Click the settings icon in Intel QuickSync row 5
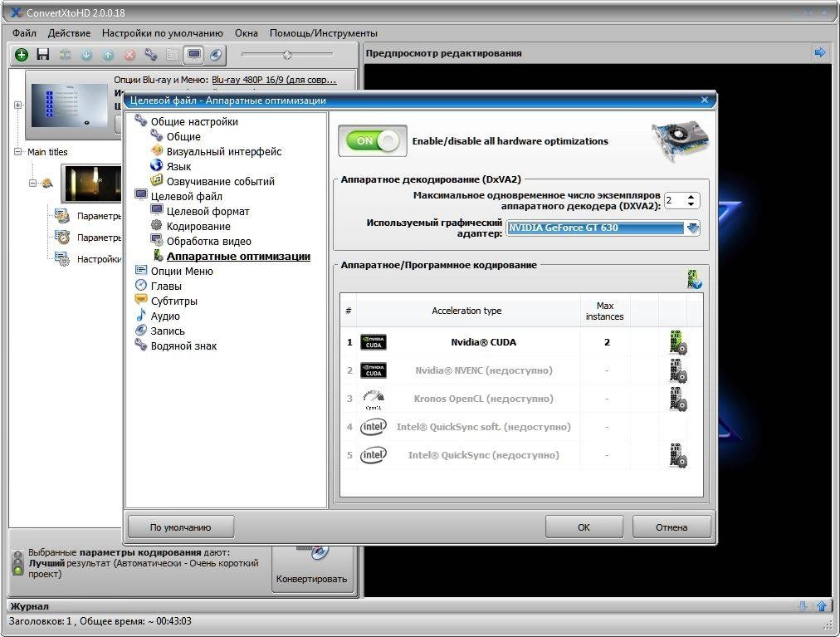The width and height of the screenshot is (840, 637). [678, 455]
